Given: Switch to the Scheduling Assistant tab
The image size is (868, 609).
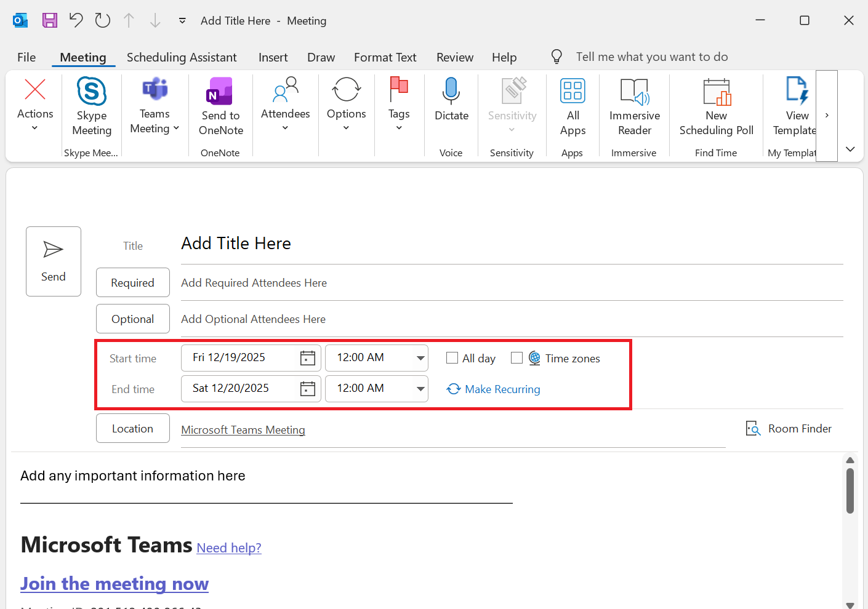Looking at the screenshot, I should pos(182,57).
